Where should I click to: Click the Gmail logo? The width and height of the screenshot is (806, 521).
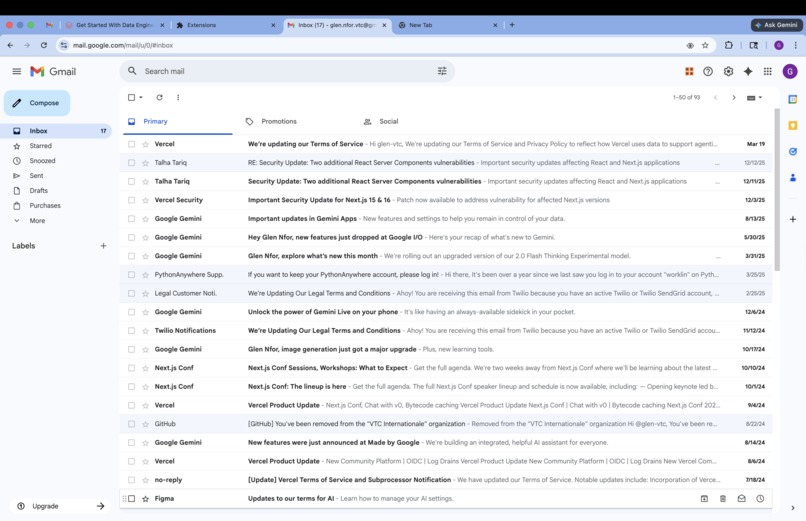point(53,71)
